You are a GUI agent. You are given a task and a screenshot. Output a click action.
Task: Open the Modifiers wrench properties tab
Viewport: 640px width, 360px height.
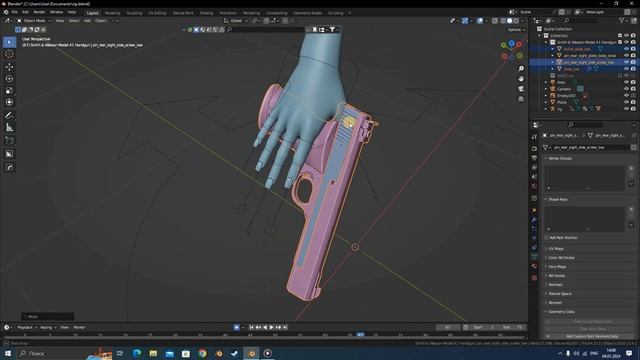[x=534, y=220]
